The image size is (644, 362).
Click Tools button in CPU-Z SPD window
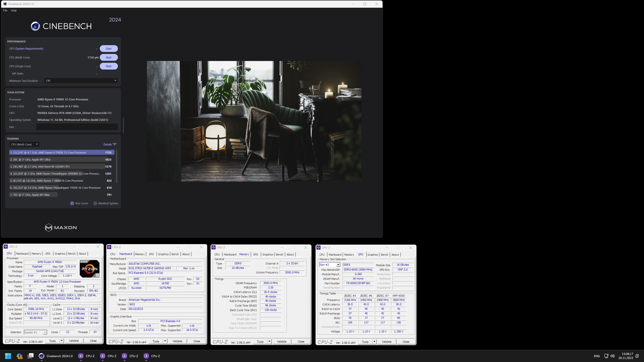click(365, 342)
